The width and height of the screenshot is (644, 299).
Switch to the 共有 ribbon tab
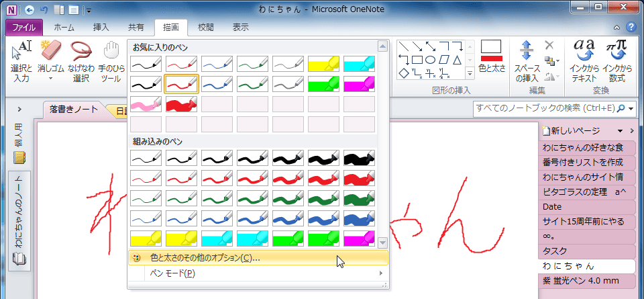136,28
